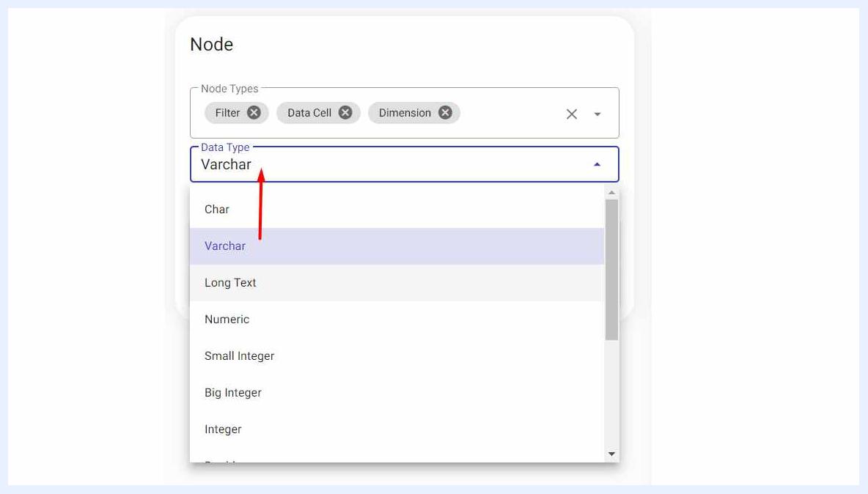
Task: Select the Big Integer option
Action: [x=397, y=393]
